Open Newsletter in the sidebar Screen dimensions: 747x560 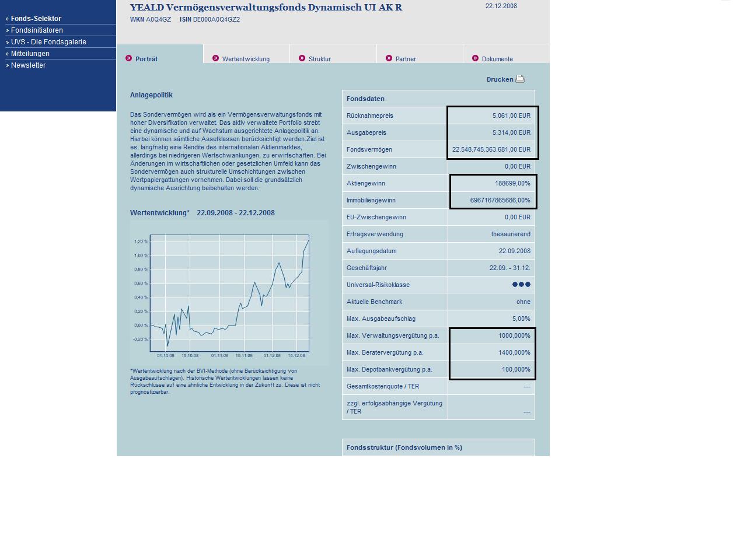tap(28, 65)
